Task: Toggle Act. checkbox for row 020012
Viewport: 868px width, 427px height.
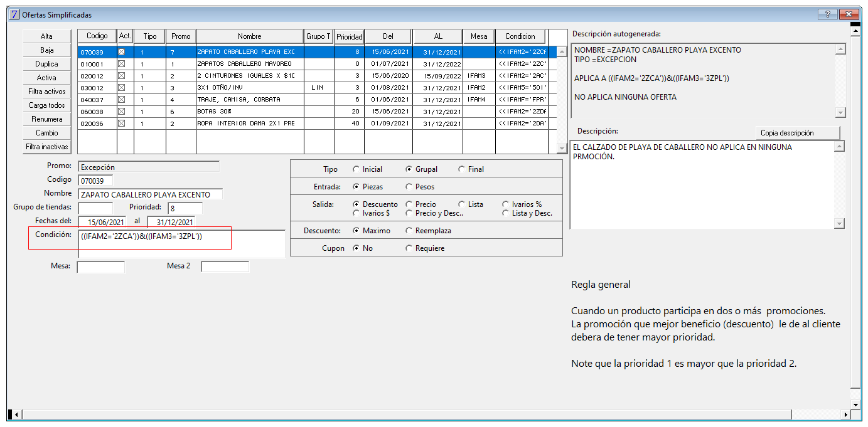Action: click(x=122, y=76)
